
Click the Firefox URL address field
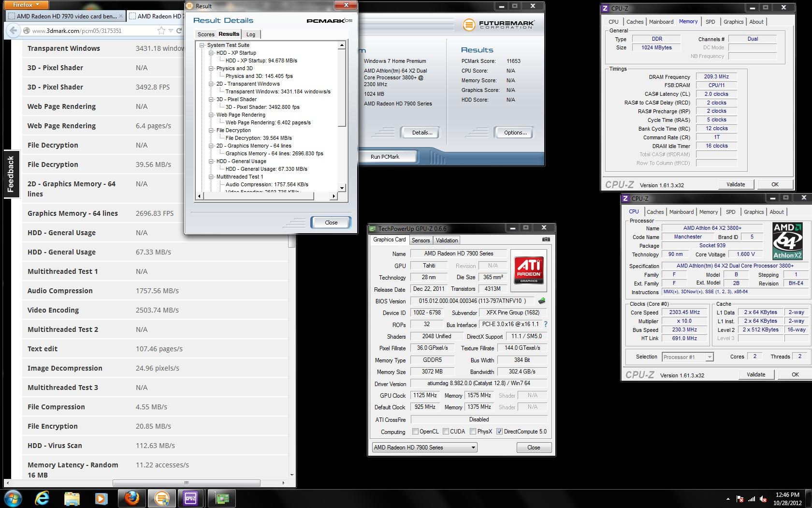pyautogui.click(x=92, y=30)
